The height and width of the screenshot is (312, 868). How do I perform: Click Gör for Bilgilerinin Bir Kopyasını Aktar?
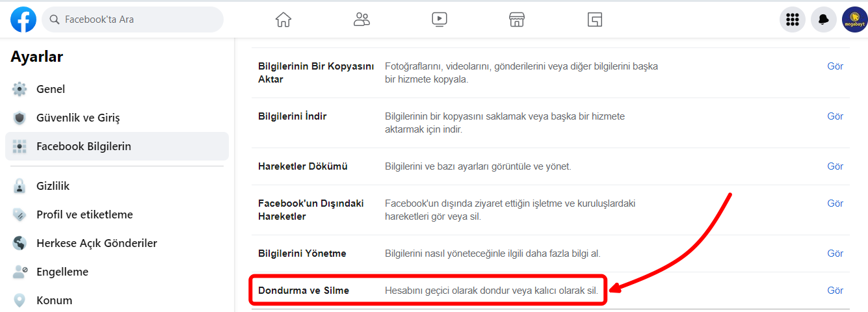click(835, 66)
